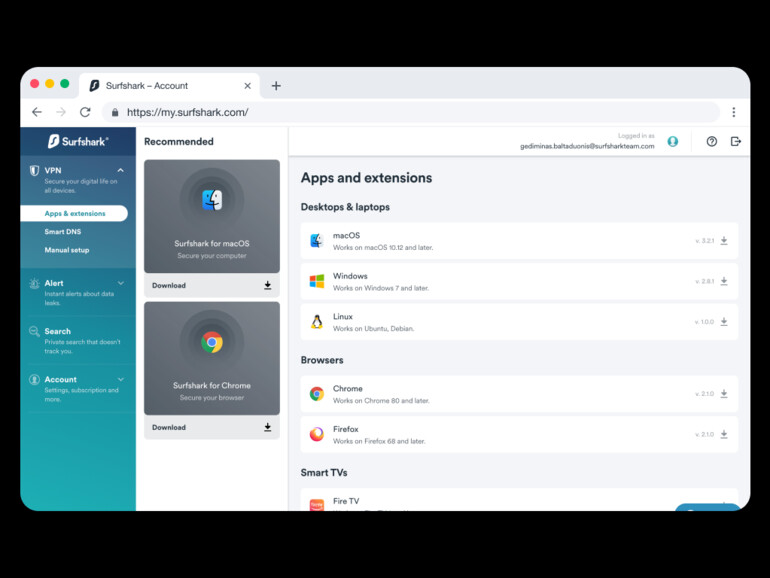Download the macOS app version 3.2.1
This screenshot has height=578, width=770.
[724, 241]
